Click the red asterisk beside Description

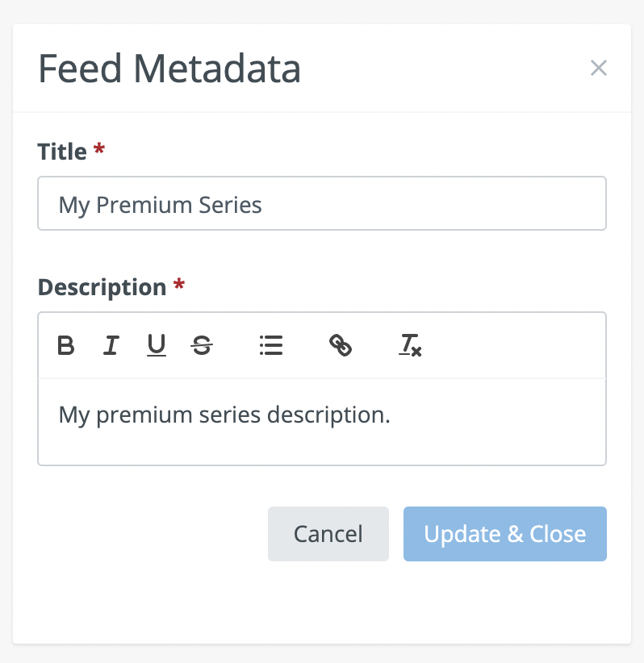coord(179,286)
